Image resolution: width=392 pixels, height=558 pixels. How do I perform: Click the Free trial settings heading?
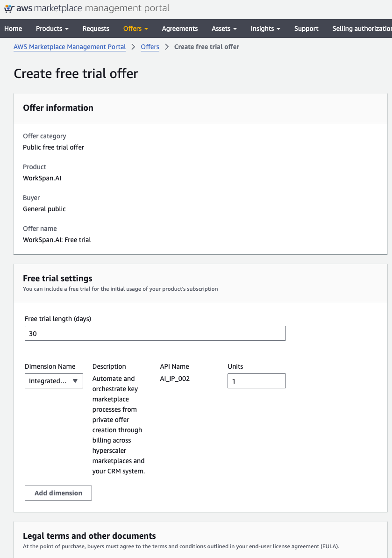[57, 278]
